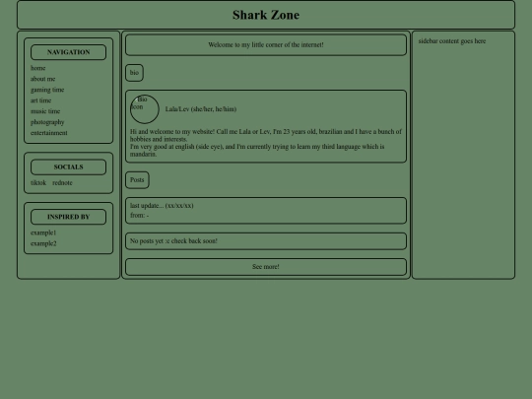The height and width of the screenshot is (399, 532).
Task: Visit the art time page
Action: pos(40,100)
